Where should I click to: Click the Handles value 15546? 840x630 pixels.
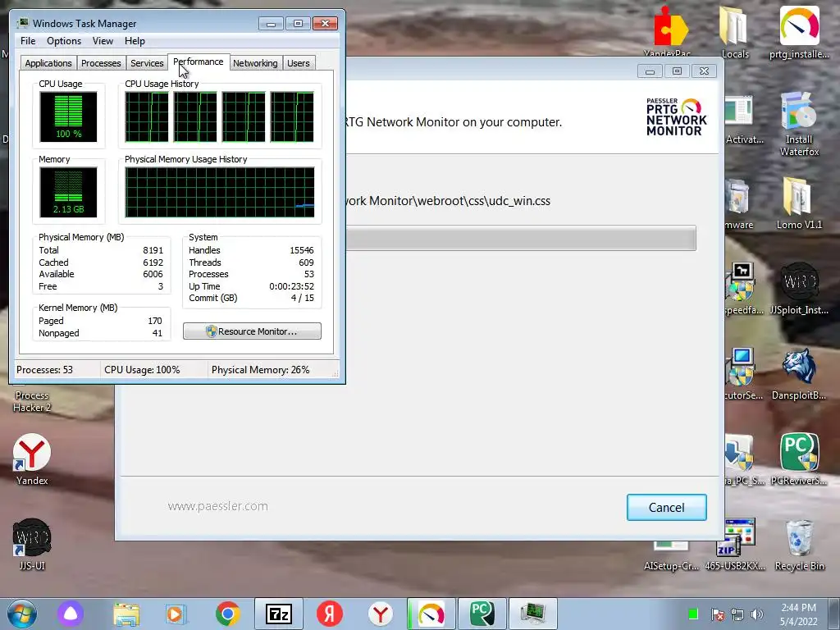[x=302, y=250]
